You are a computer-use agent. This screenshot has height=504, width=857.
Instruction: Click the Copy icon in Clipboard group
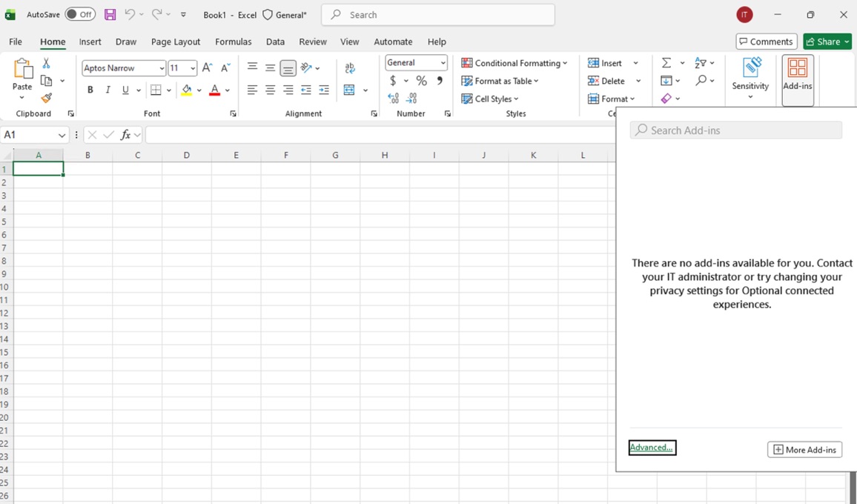click(x=47, y=81)
